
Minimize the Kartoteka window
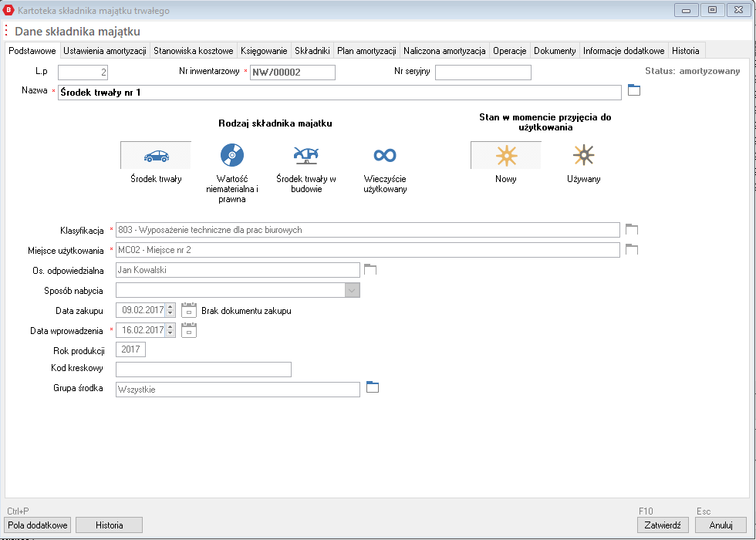(x=686, y=9)
